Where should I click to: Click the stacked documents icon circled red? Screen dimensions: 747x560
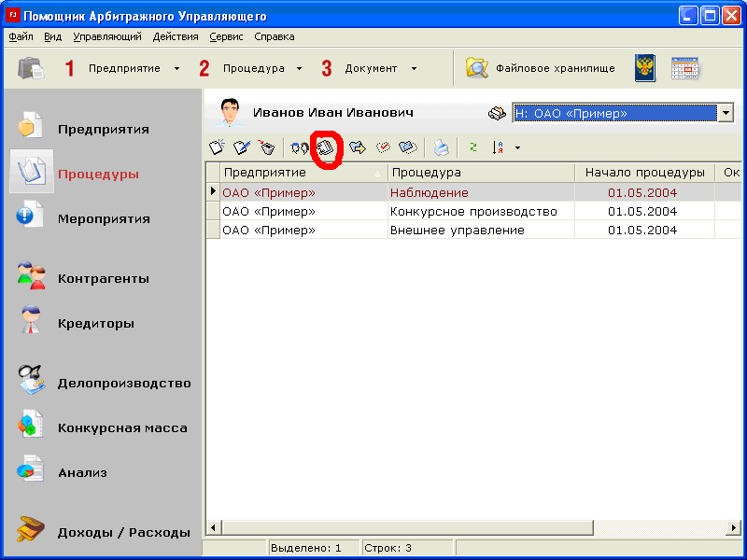[x=326, y=147]
